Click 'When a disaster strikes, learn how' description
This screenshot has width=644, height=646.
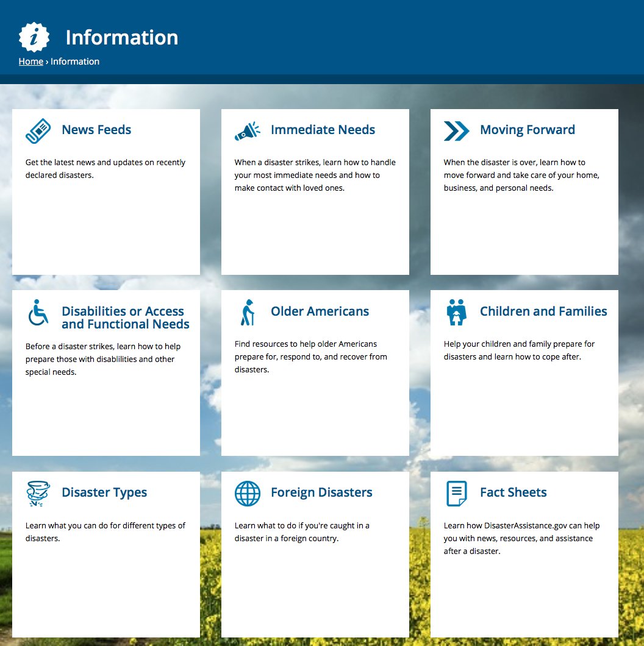315,175
